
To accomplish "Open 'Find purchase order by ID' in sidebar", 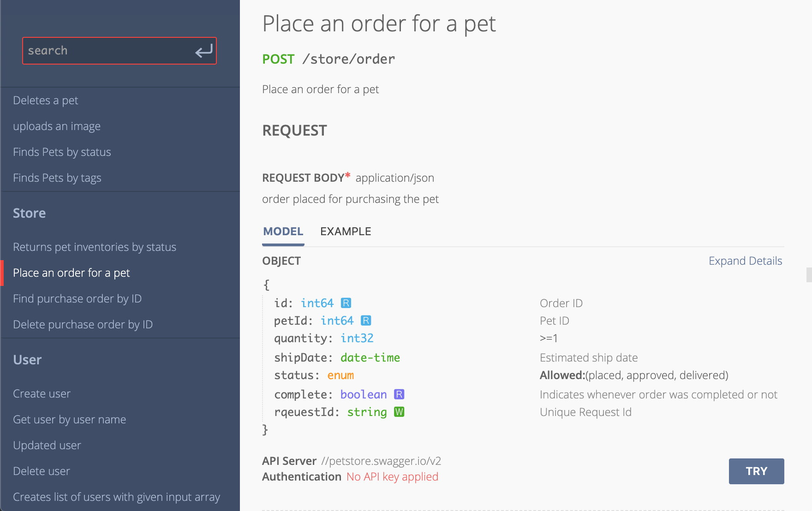I will pyautogui.click(x=77, y=299).
